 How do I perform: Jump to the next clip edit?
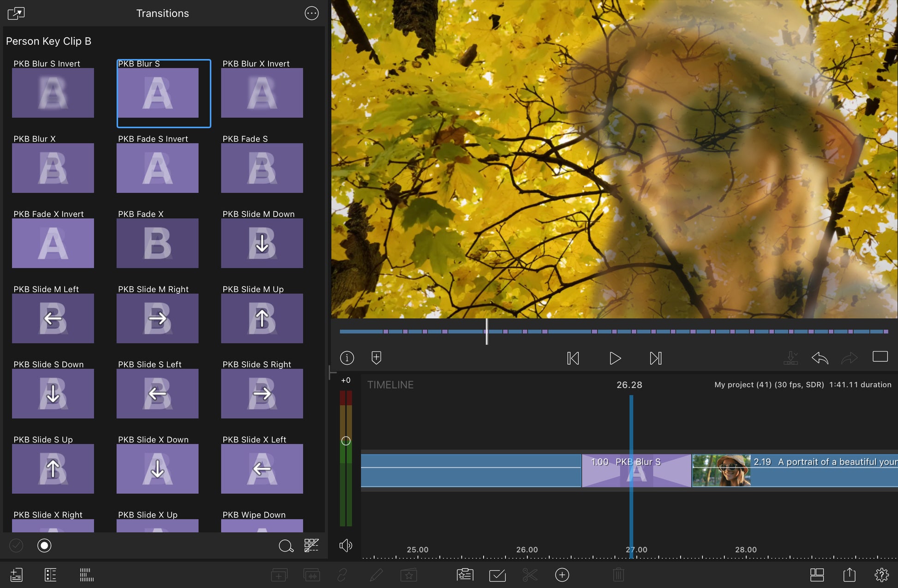pyautogui.click(x=656, y=358)
